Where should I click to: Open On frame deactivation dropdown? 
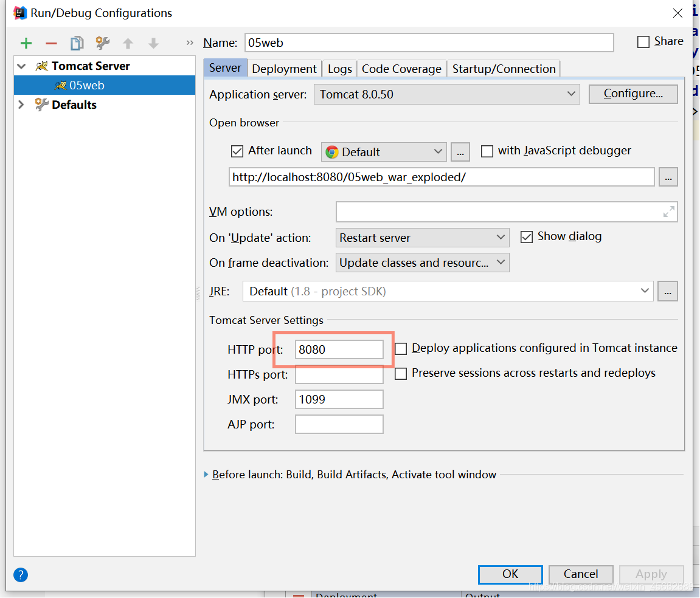[x=422, y=263]
